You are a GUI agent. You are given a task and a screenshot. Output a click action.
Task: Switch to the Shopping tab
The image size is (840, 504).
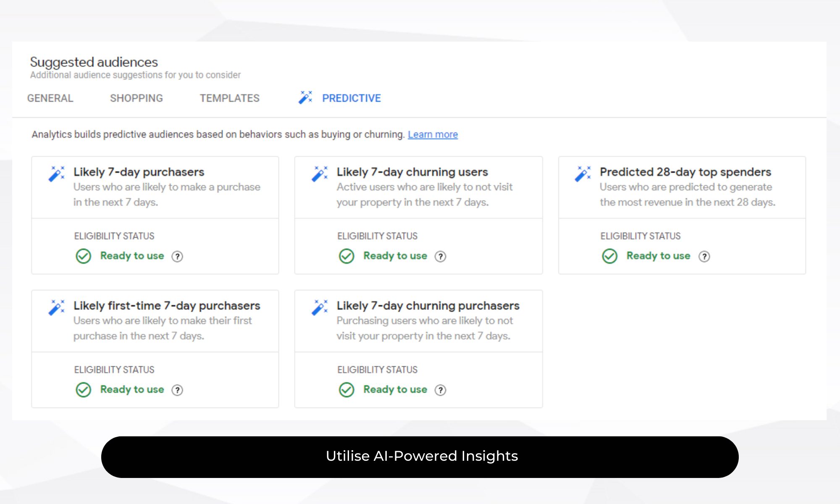coord(136,98)
